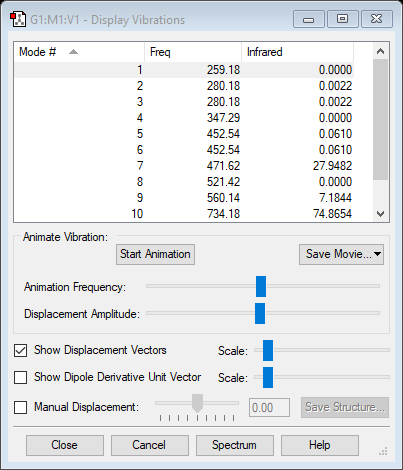Screen dimensions: 403x470
Task: Select mode 7 with frequency 471.62
Action: pos(184,166)
